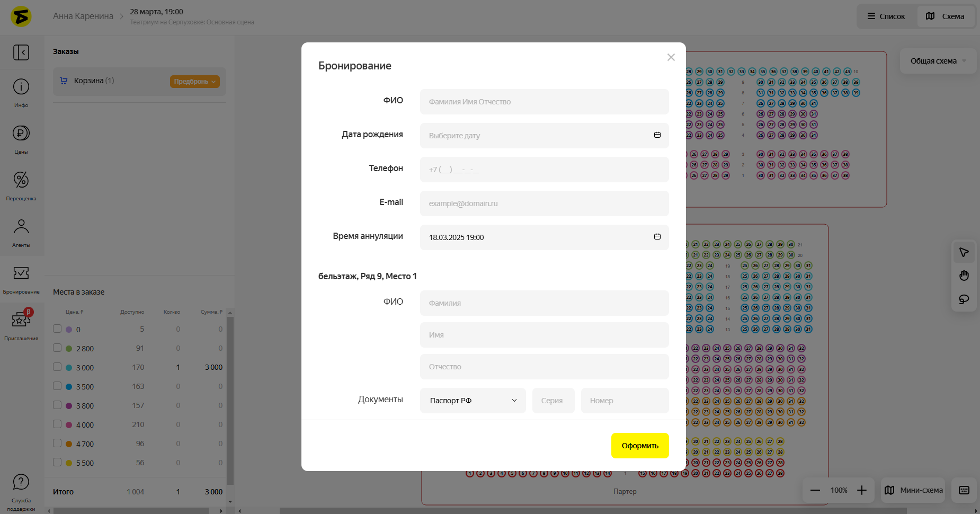Viewport: 980px width, 514px height.
Task: Open the Переоценка percent icon
Action: [x=21, y=180]
